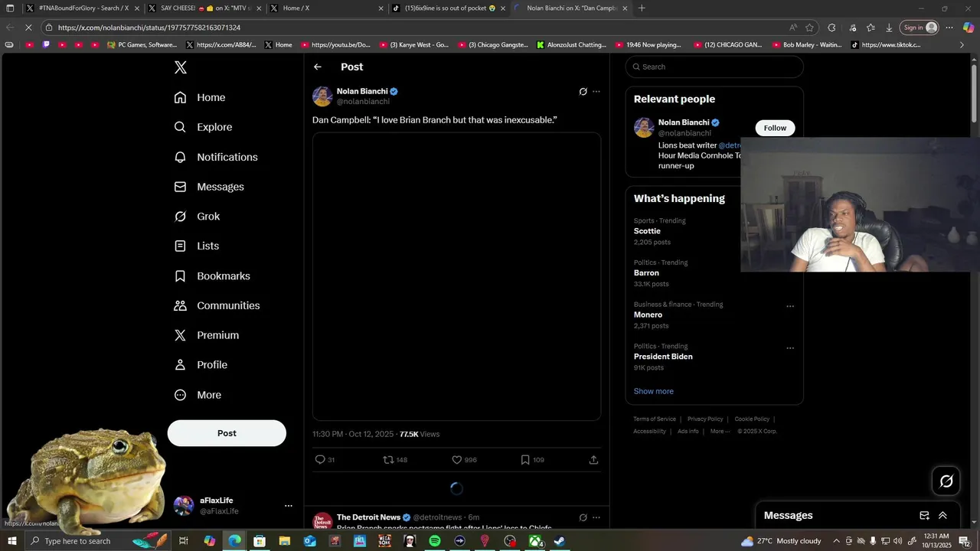Switch to the SAY CHEESE! browser tab
Viewport: 980px width, 551px height.
[x=206, y=8]
